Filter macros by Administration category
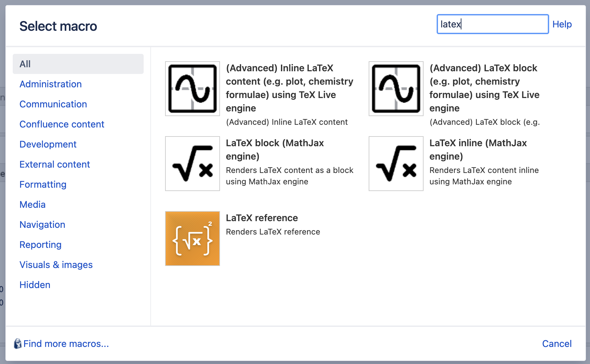590x364 pixels. [x=51, y=84]
